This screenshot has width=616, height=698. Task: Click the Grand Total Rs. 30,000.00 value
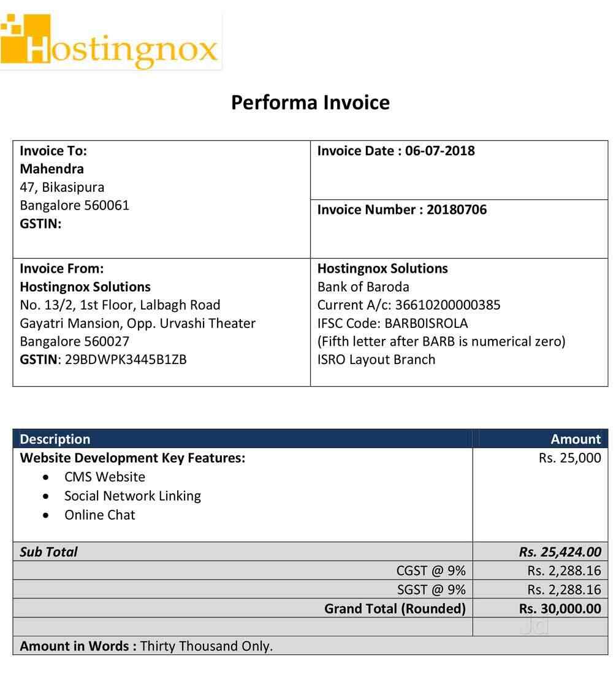[x=560, y=609]
